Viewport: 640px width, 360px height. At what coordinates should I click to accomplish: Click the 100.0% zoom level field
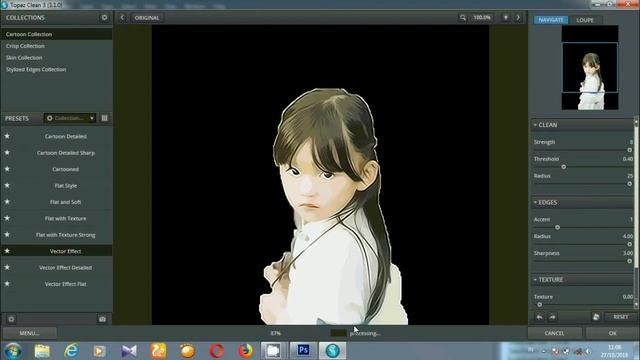click(x=482, y=18)
